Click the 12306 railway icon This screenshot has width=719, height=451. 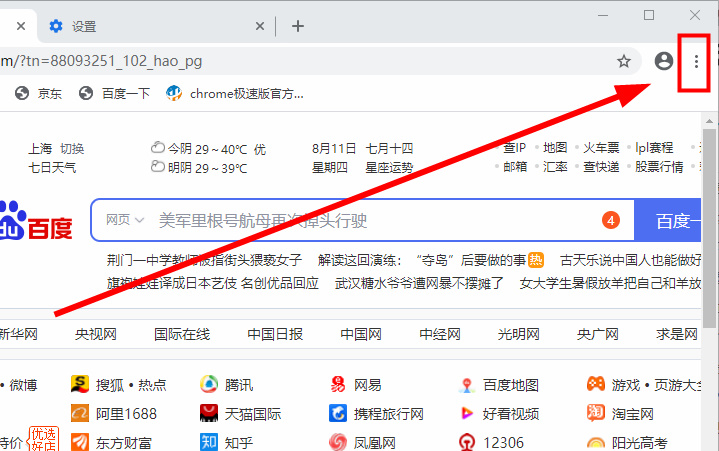click(467, 443)
